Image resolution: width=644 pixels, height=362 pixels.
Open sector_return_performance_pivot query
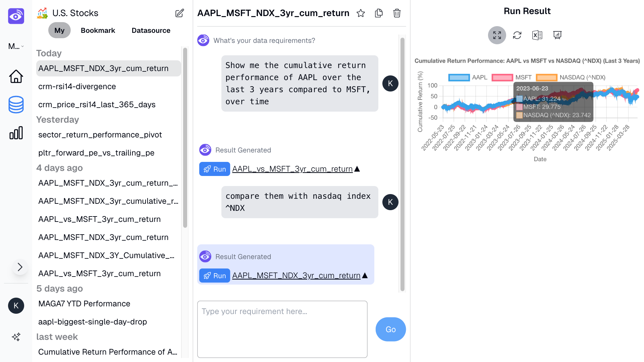coord(109,135)
